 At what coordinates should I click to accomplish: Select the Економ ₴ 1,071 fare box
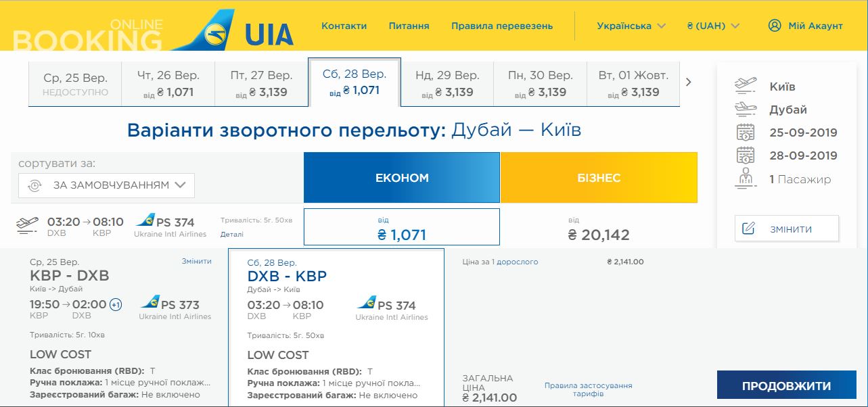pyautogui.click(x=402, y=226)
